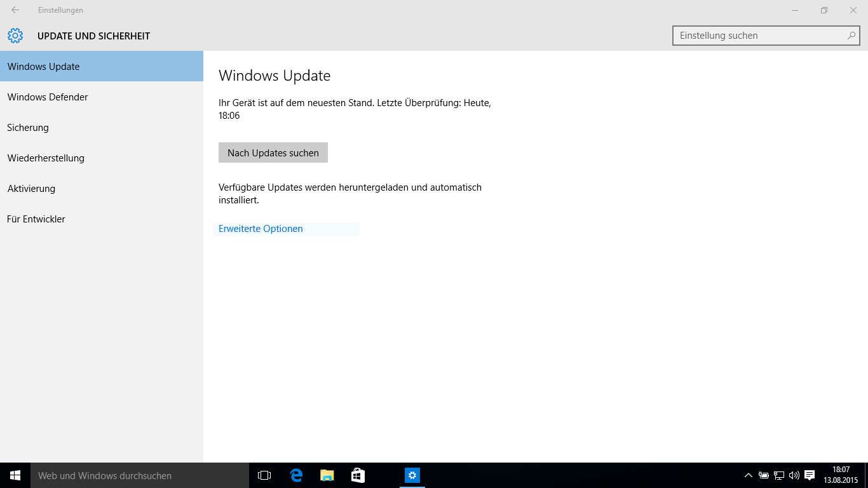
Task: Select Für Entwickler in the sidebar
Action: click(x=36, y=219)
